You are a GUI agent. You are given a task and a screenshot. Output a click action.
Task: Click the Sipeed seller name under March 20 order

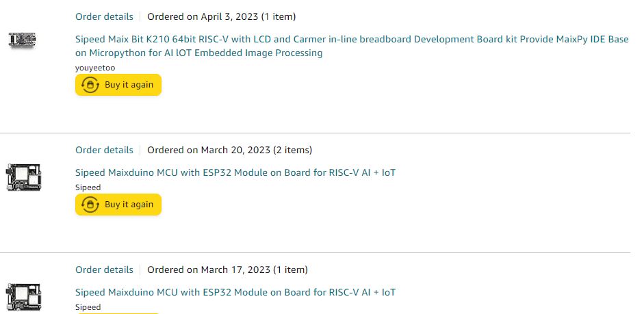[x=88, y=187]
